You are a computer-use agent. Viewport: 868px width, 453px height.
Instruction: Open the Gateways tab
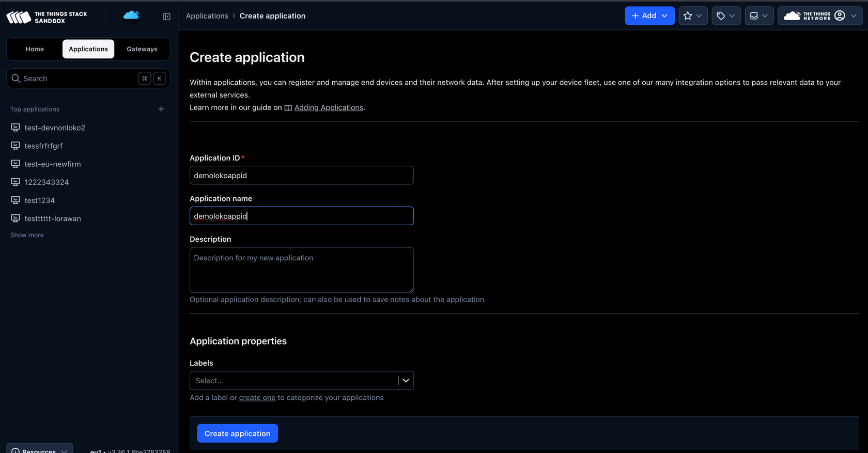tap(142, 49)
